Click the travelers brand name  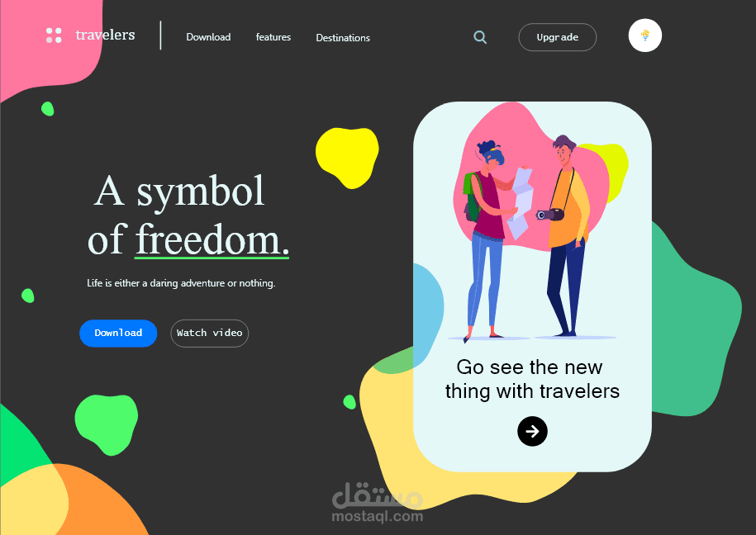coord(105,35)
